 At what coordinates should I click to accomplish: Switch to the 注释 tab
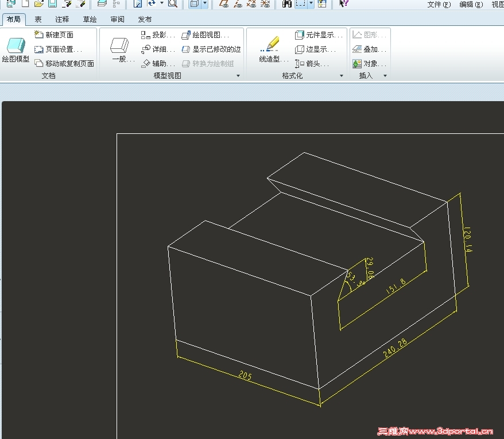[x=62, y=20]
